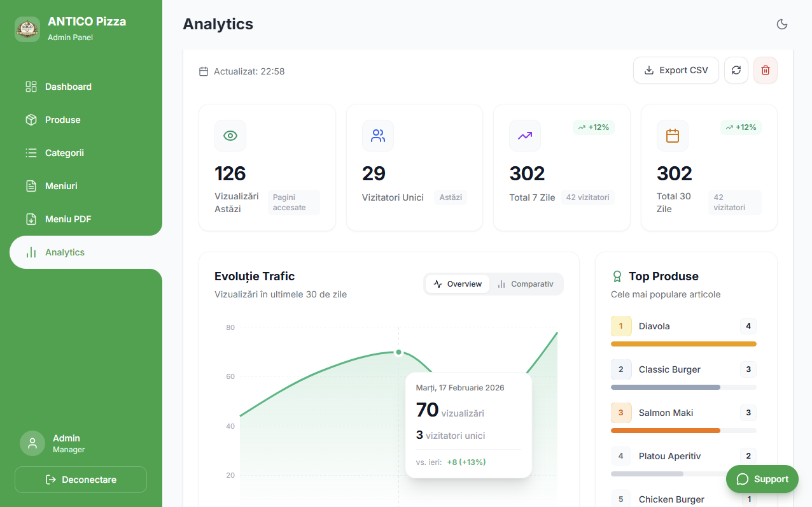Click the calendar icon on Total 30 Zile

coord(673,136)
